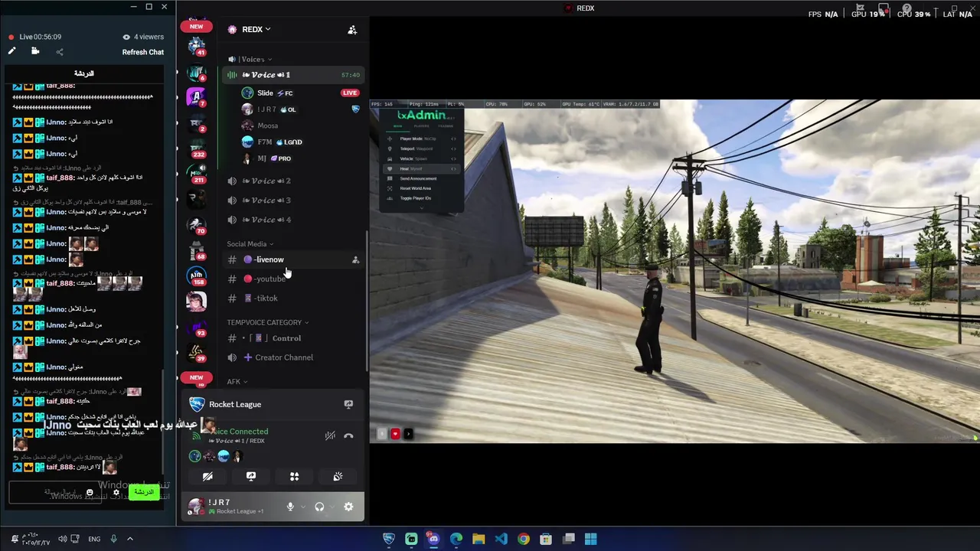The image size is (980, 551).
Task: Click the share icon in chat window
Action: pos(60,52)
